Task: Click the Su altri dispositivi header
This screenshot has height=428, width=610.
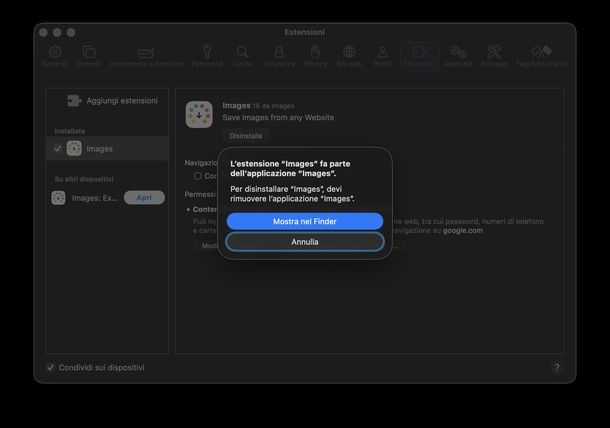Action: click(x=84, y=179)
